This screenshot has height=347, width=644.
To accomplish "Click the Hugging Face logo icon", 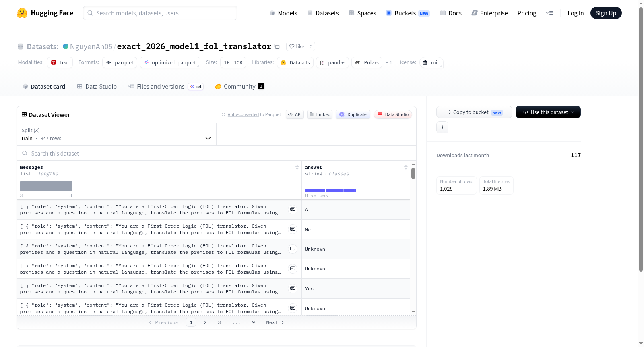I will tap(22, 13).
